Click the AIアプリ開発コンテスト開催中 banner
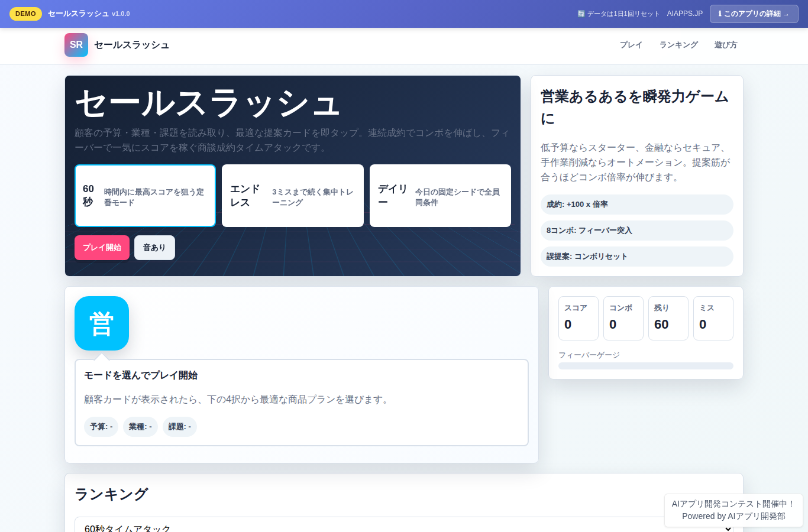The image size is (808, 532). (x=733, y=510)
